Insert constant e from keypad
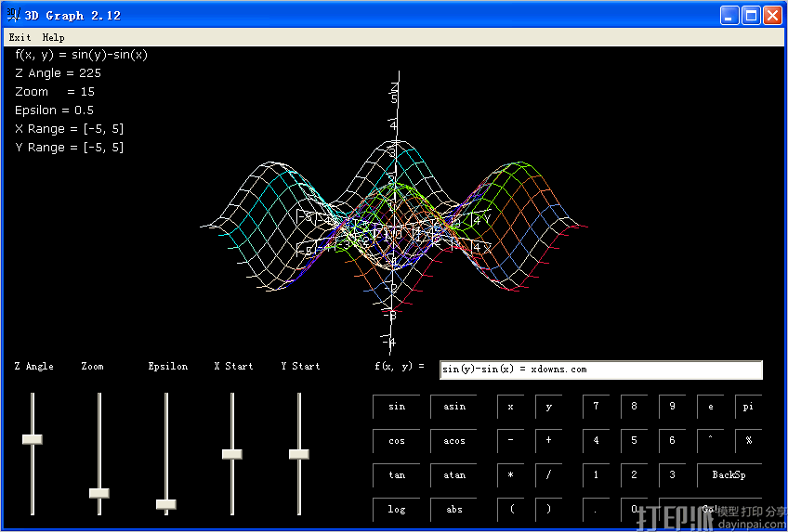The width and height of the screenshot is (788, 532). (711, 407)
